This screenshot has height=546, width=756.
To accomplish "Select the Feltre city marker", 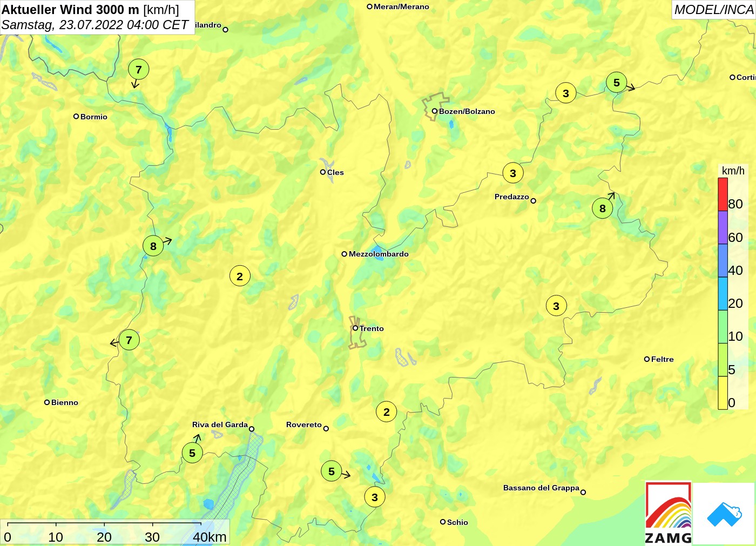I will point(647,359).
